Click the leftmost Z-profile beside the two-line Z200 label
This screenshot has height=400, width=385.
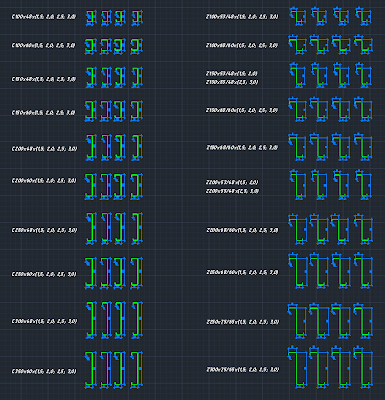tap(298, 185)
